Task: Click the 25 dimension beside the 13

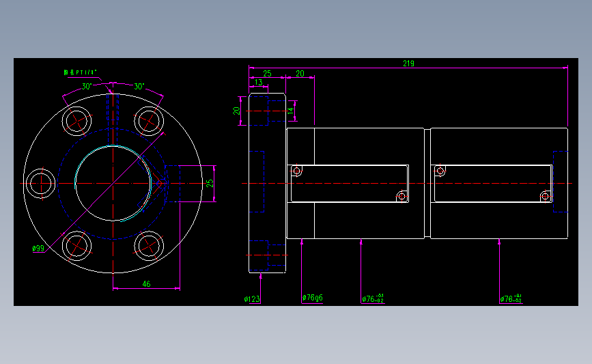Action: 267,74
